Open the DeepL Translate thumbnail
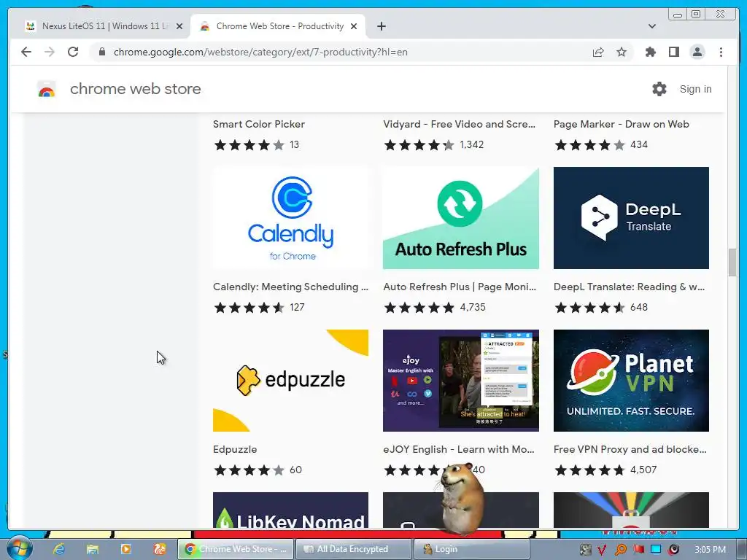The image size is (747, 560). pos(631,218)
